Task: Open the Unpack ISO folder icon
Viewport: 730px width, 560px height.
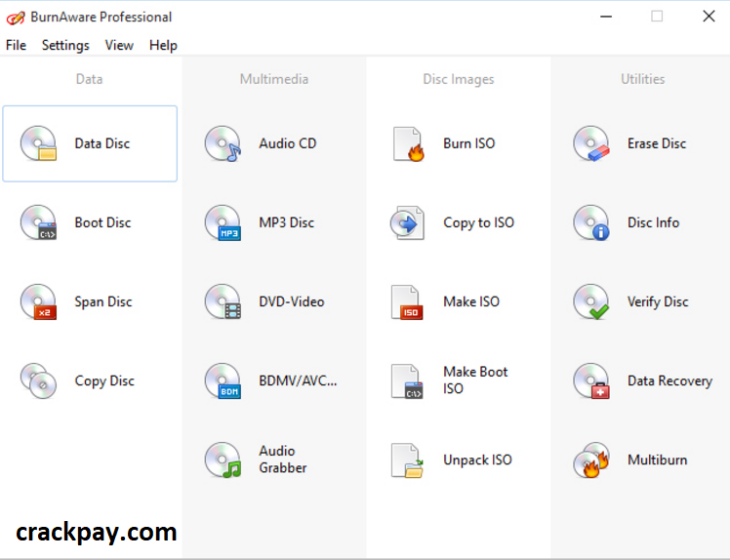Action: pyautogui.click(x=407, y=460)
